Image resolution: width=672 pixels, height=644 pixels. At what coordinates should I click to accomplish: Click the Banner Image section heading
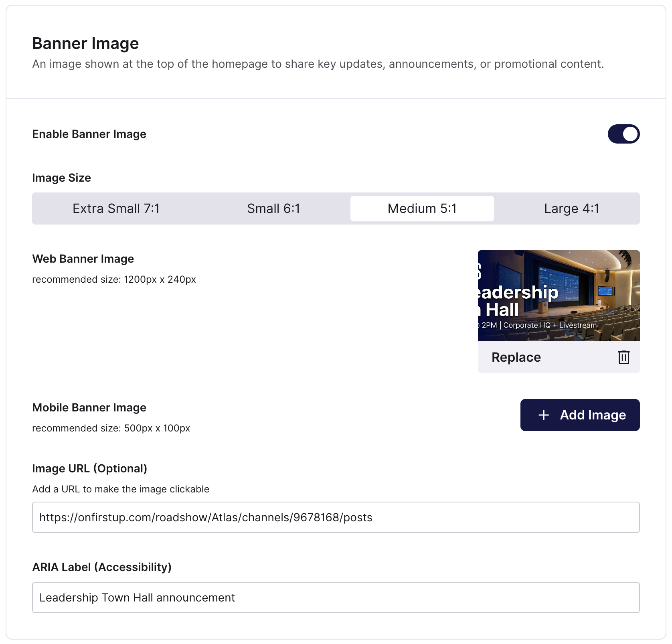tap(85, 43)
